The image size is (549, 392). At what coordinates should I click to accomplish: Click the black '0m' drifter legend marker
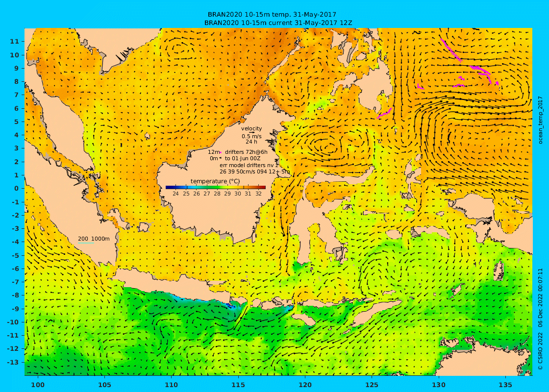coord(221,158)
